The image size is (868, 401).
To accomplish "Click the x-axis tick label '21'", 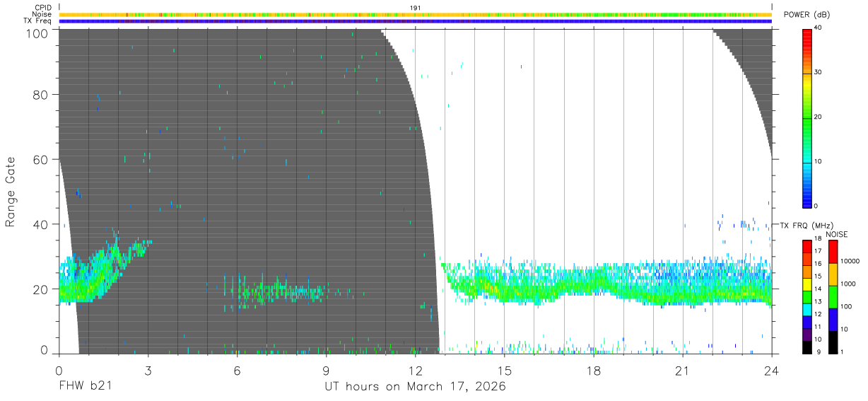I will (x=682, y=371).
